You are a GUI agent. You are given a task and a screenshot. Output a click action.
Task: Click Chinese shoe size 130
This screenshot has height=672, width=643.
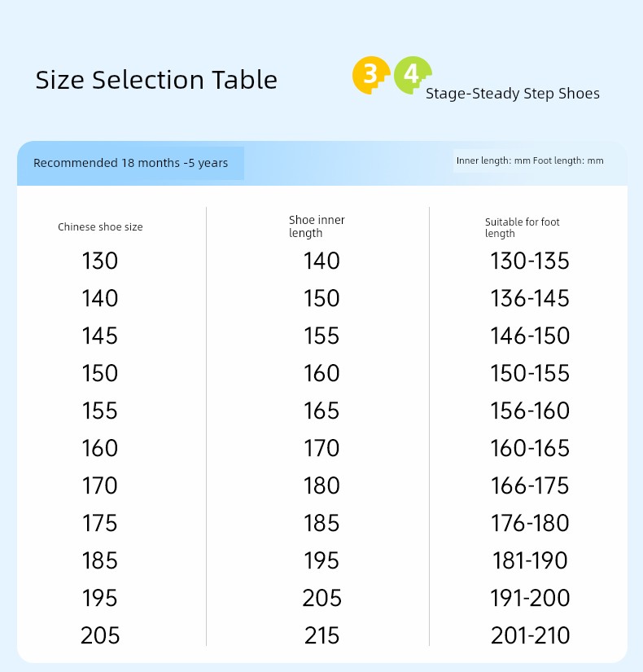pos(100,261)
